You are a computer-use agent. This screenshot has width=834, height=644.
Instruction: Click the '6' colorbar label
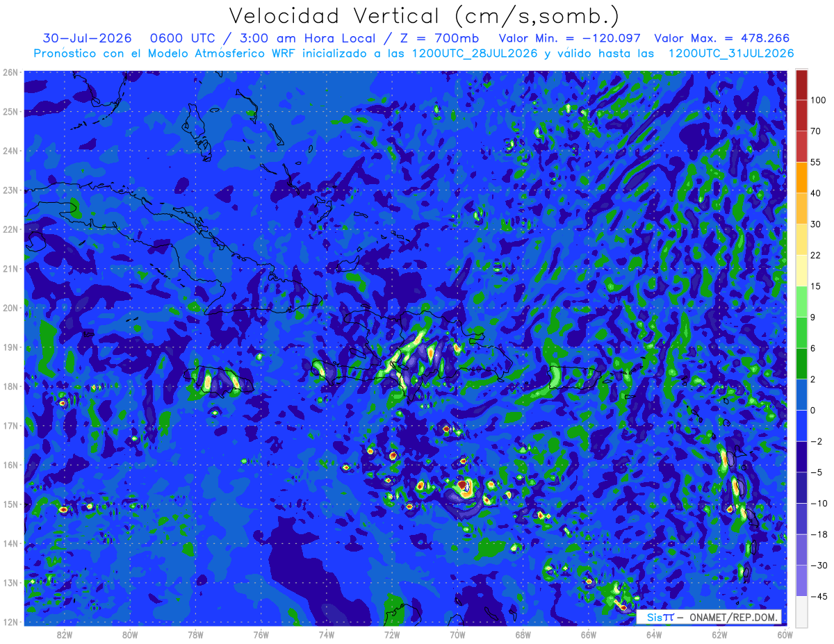pos(812,348)
